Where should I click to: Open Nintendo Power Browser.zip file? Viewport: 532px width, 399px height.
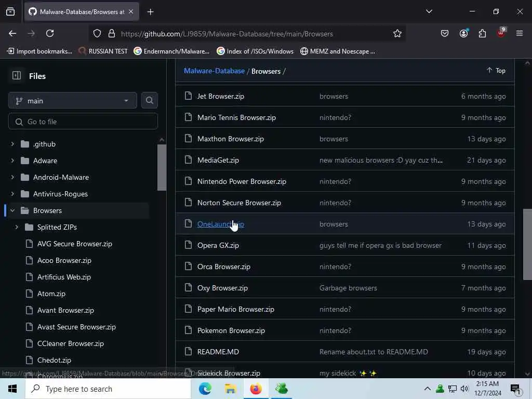(x=242, y=181)
